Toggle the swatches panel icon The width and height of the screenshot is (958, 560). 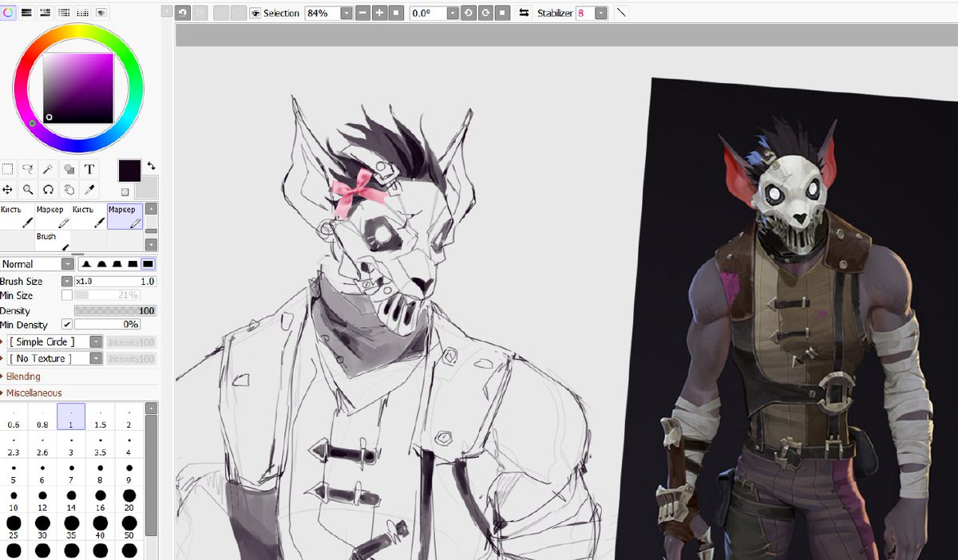point(84,13)
